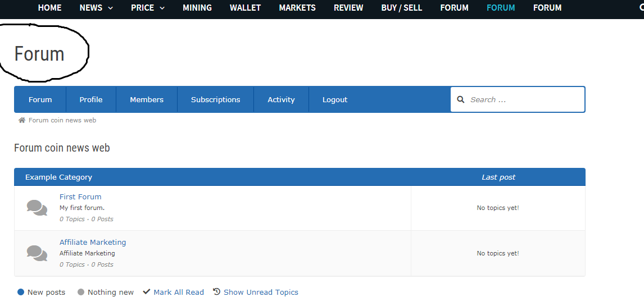Screen dimensions: 644x306
Task: Click inside the Search input field
Action: tap(523, 100)
